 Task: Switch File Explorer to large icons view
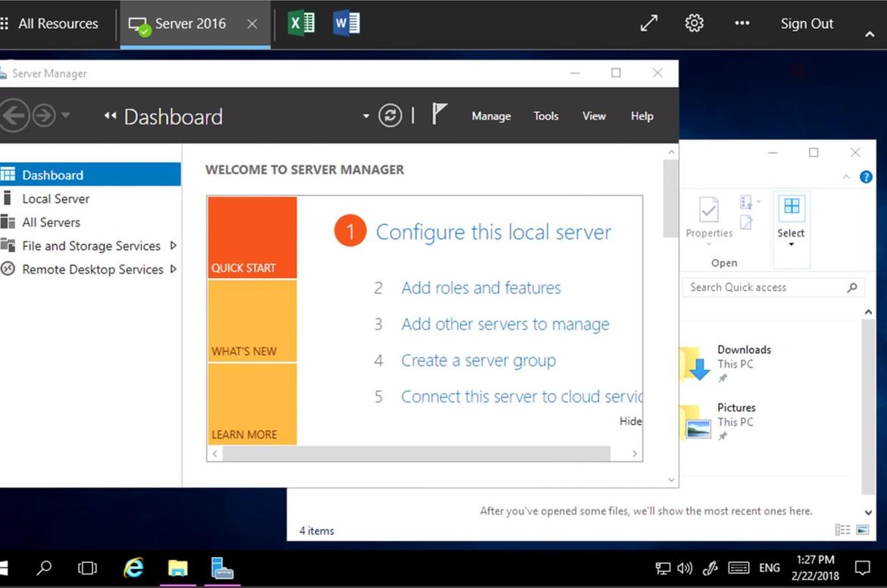863,530
